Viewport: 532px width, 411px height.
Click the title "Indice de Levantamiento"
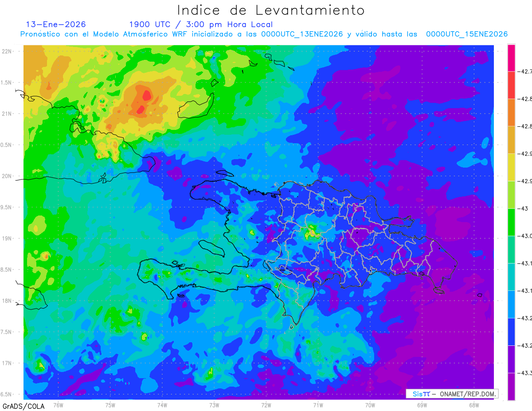pyautogui.click(x=271, y=10)
